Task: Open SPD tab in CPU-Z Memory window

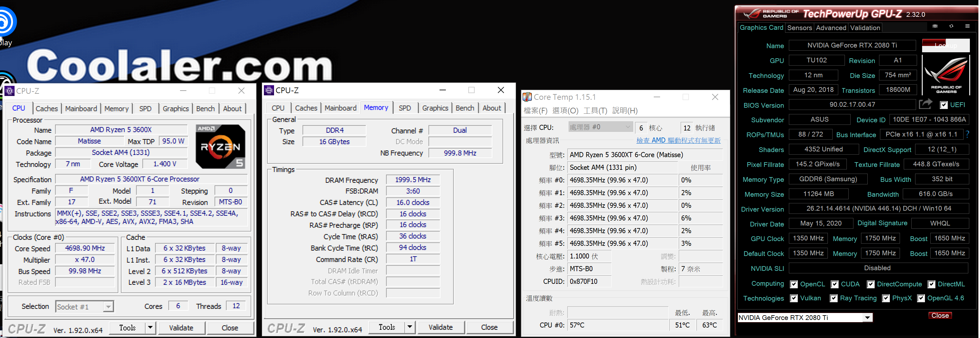Action: tap(404, 108)
